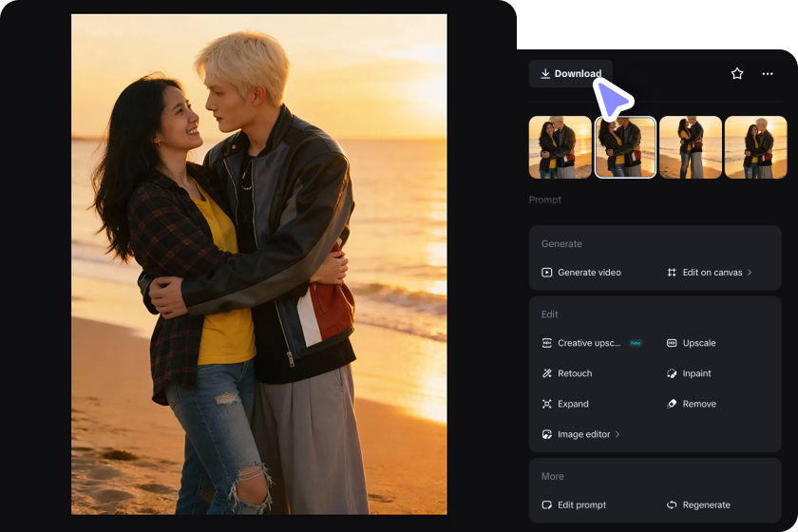Click the Regenerate arrows icon
Screen dimensions: 798x532
pos(672,505)
